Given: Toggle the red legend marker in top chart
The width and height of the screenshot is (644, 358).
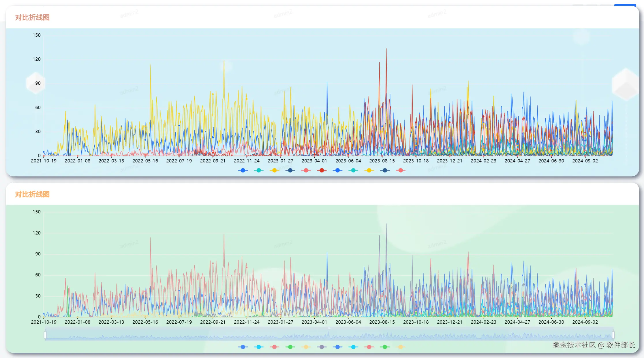Looking at the screenshot, I should coord(322,170).
